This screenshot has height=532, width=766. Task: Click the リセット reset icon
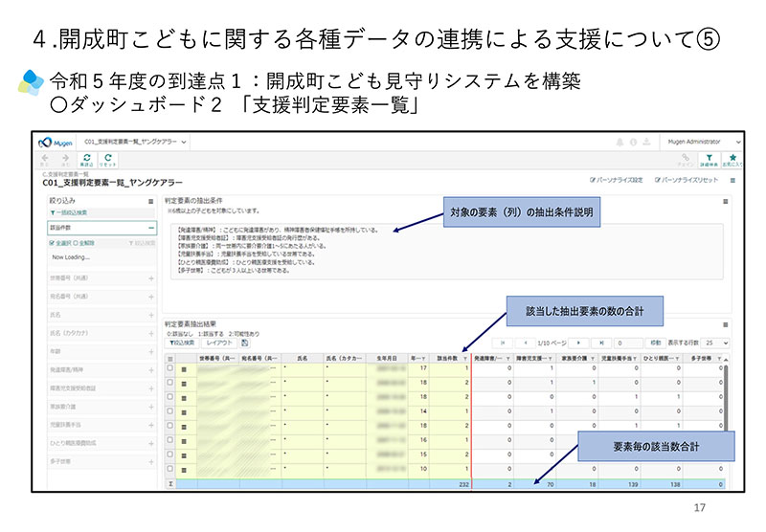tap(107, 160)
